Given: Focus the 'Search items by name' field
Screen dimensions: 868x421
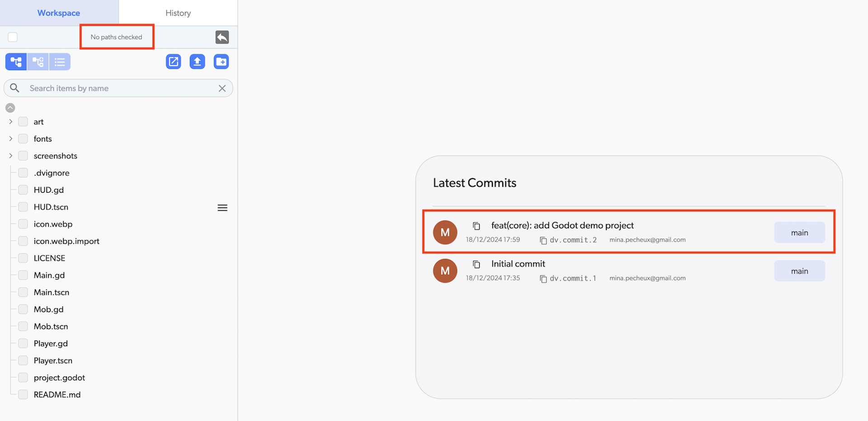Looking at the screenshot, I should tap(118, 88).
